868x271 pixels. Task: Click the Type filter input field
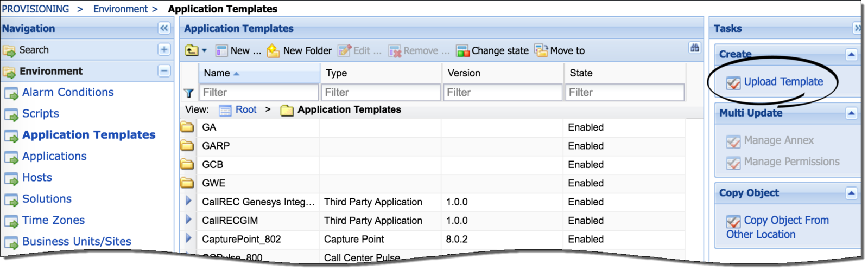[381, 93]
